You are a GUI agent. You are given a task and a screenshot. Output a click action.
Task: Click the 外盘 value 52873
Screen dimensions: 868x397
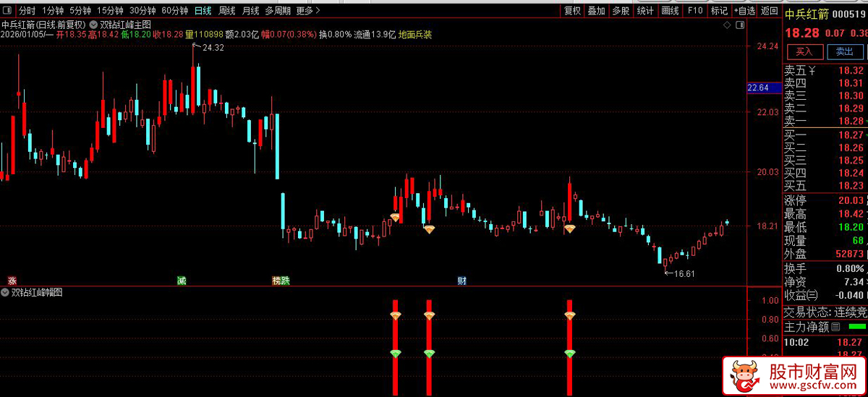849,255
